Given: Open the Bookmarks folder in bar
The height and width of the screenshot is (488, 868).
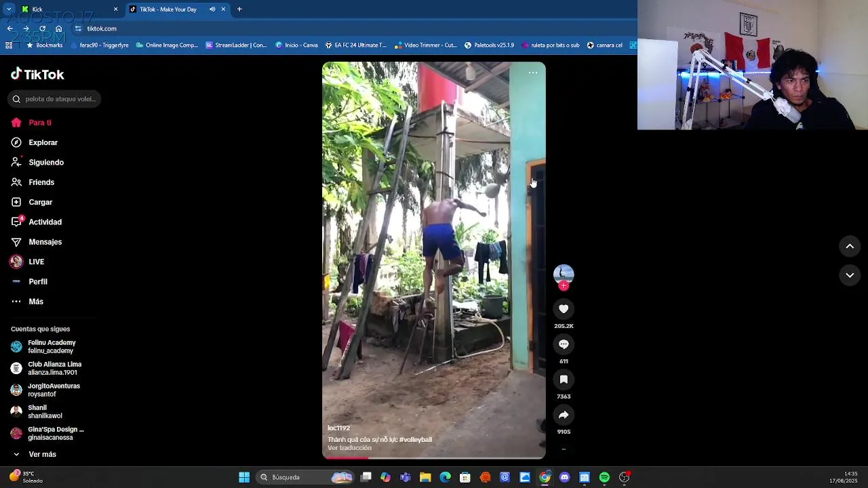Looking at the screenshot, I should coord(44,45).
